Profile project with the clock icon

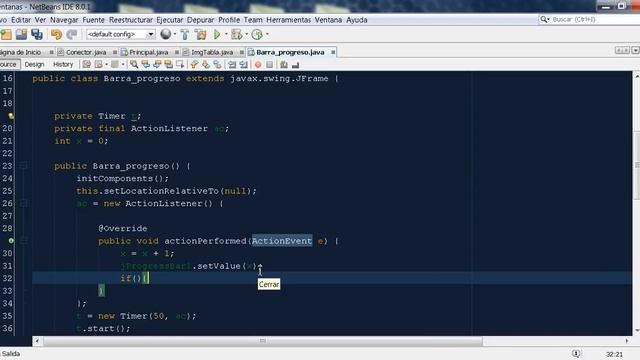(x=257, y=35)
